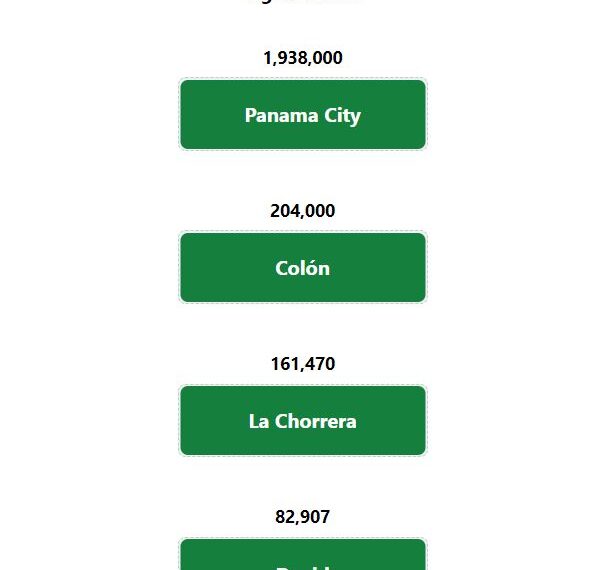Click the cut-off heading at the top

tap(303, 2)
